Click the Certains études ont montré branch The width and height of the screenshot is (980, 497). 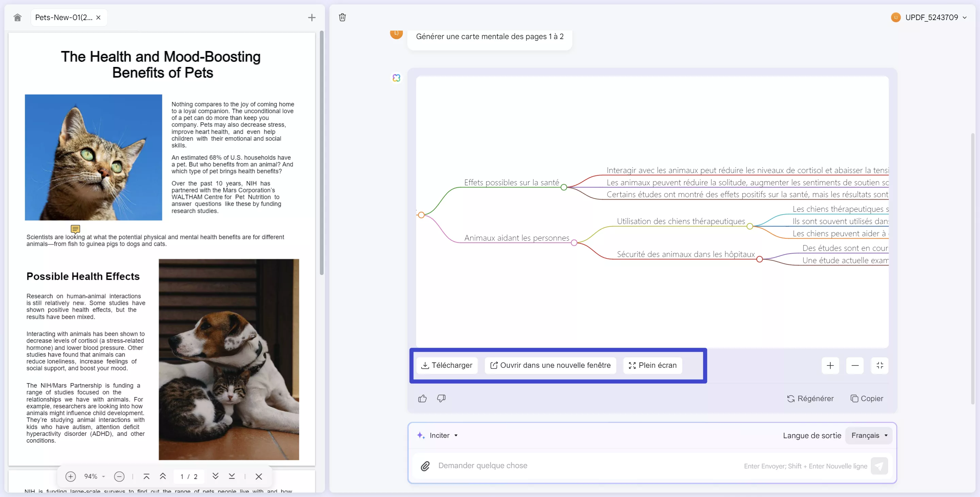pyautogui.click(x=747, y=194)
